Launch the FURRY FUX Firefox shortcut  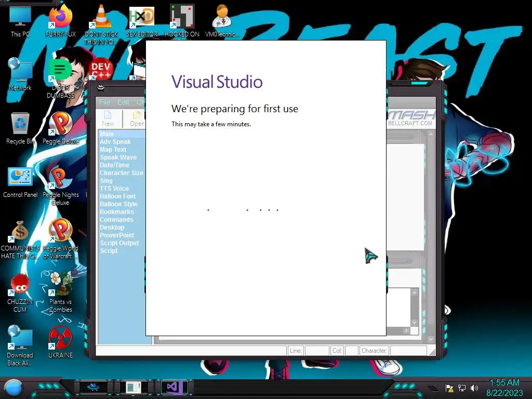point(60,20)
